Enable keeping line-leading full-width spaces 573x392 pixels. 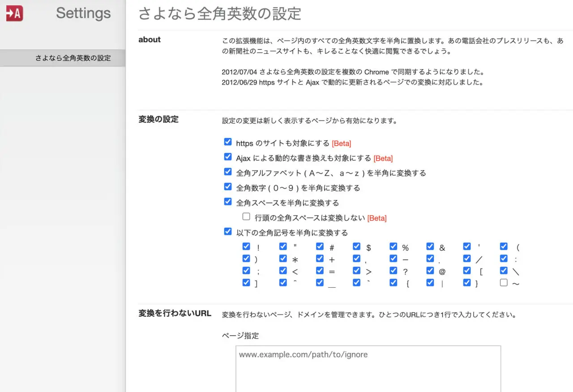tap(246, 216)
